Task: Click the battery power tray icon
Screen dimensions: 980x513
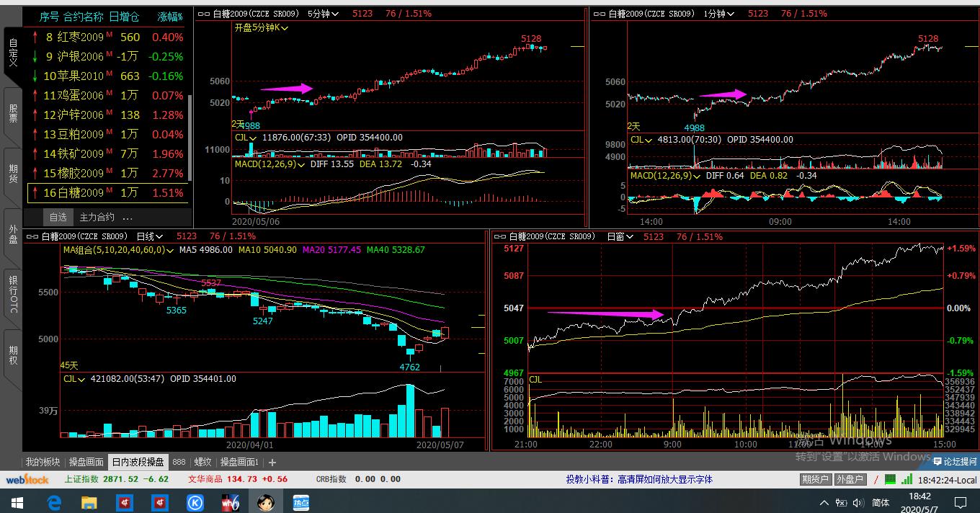Action: pos(842,502)
